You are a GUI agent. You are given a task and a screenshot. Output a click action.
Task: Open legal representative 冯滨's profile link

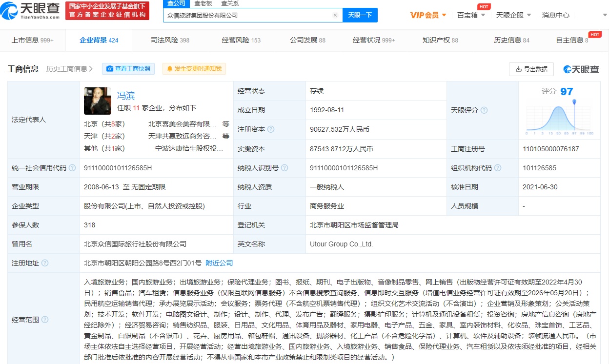point(126,96)
